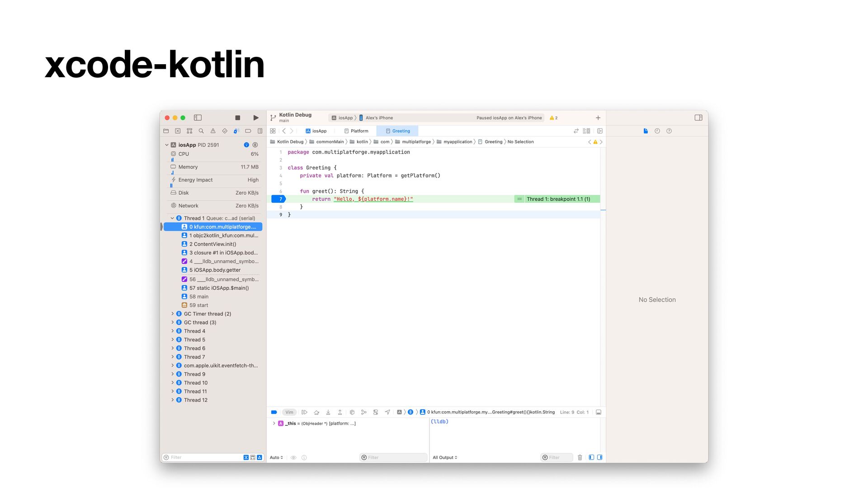
Task: Continue program execution
Action: [x=304, y=413]
